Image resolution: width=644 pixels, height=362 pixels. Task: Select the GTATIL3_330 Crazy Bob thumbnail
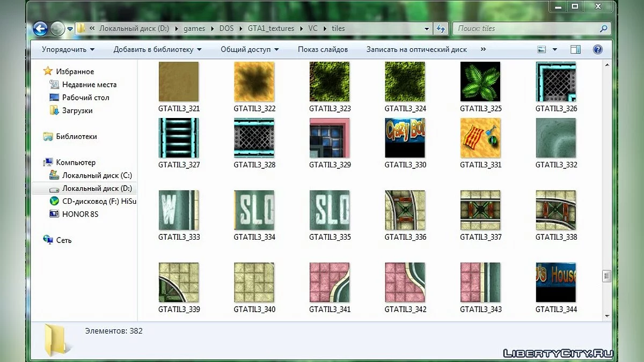tap(405, 138)
